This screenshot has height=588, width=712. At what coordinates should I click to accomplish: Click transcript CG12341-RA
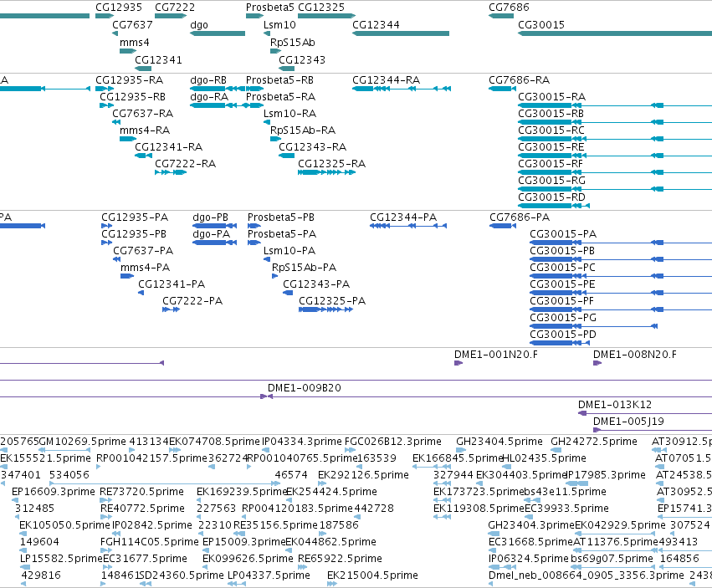(x=143, y=156)
